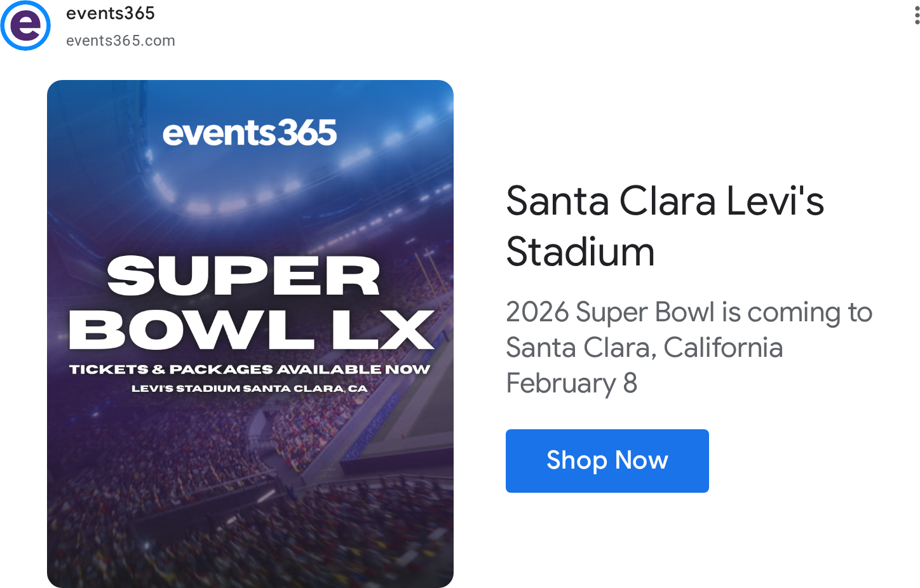Click the events365 advertiser name
The height and width of the screenshot is (588, 920).
tap(111, 13)
